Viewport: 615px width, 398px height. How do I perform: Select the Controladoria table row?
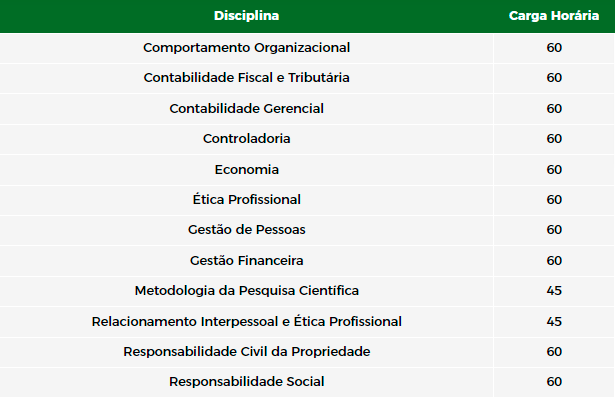[308, 139]
